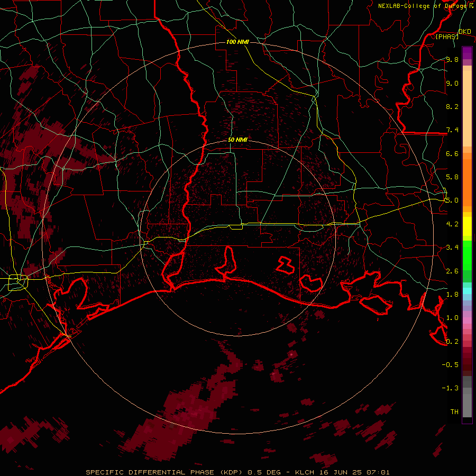
Task: Click the 9.8 value on the scale
Action: (x=452, y=59)
